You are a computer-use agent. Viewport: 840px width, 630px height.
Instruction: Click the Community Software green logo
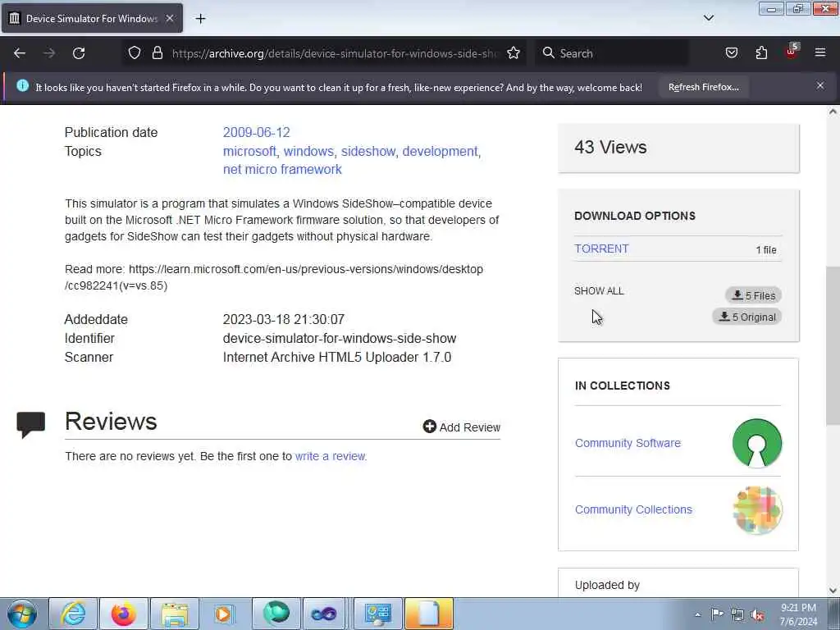click(757, 443)
